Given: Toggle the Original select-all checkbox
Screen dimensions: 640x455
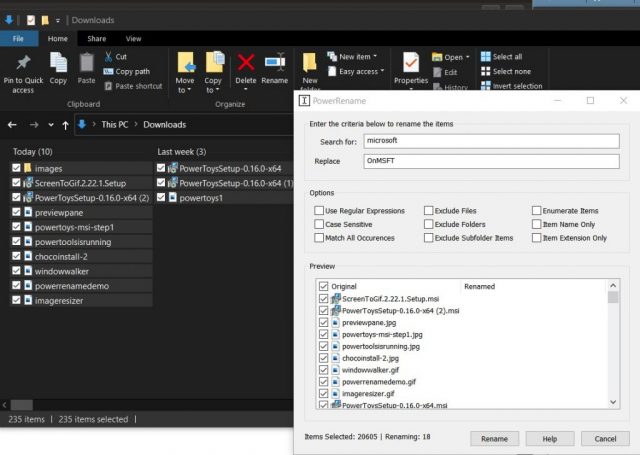Looking at the screenshot, I should click(x=323, y=286).
